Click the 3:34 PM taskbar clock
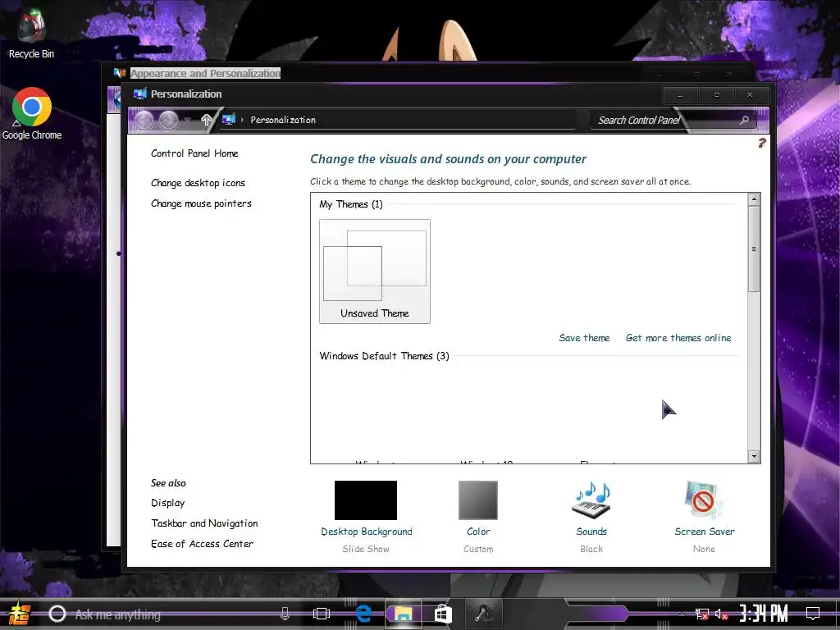840x630 pixels. (764, 614)
